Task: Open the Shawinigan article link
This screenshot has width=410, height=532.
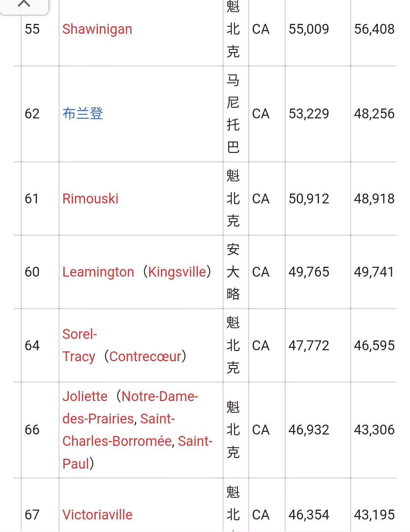Action: (97, 29)
